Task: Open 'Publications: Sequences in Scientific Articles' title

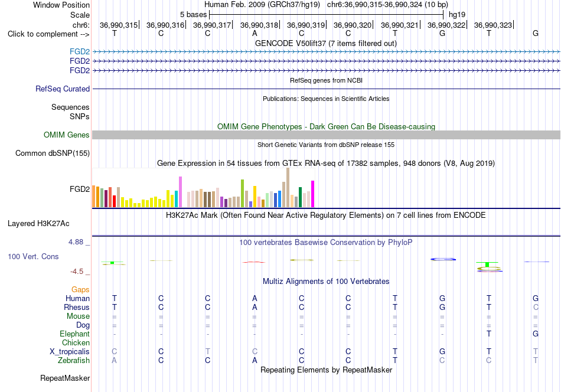Action: [326, 99]
